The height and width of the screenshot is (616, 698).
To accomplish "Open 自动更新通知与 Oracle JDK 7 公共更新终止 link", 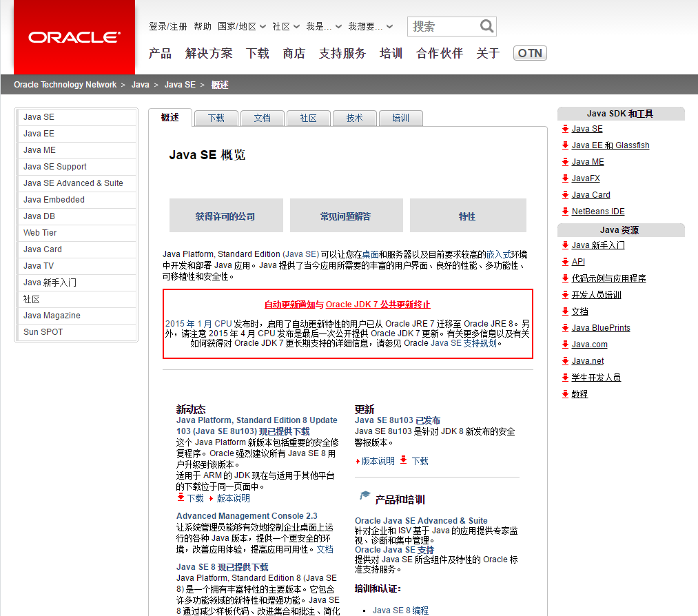I will coord(347,305).
